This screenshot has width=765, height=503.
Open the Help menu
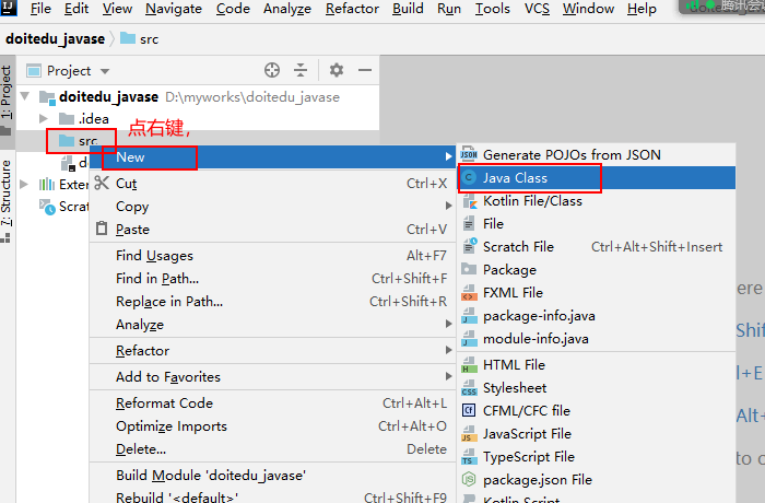(642, 8)
